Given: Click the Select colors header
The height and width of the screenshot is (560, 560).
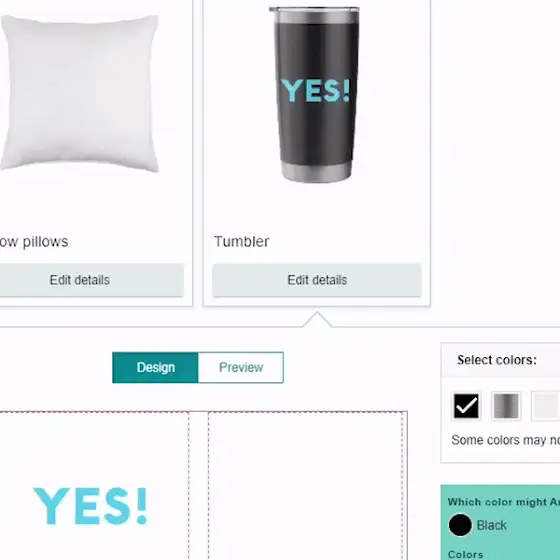Looking at the screenshot, I should click(497, 360).
